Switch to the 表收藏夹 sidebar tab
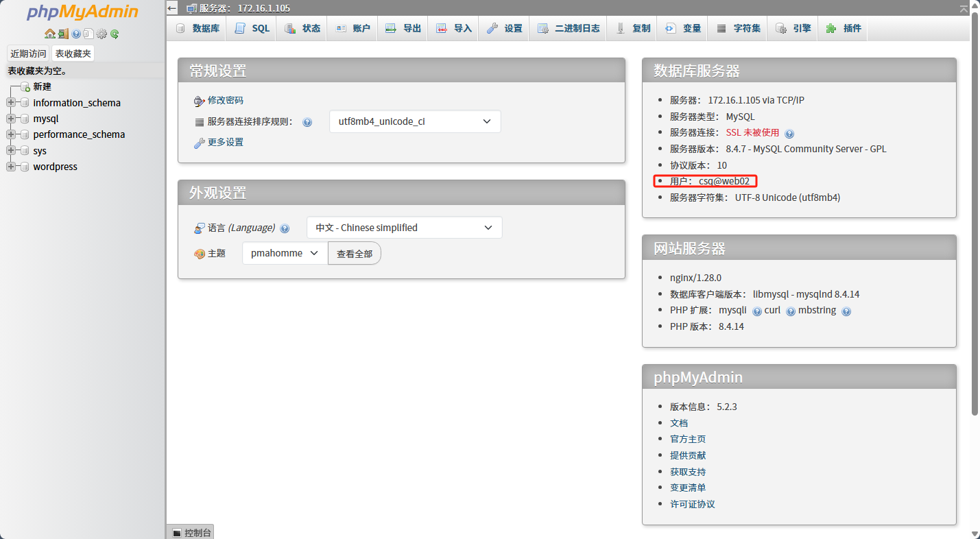 point(73,53)
